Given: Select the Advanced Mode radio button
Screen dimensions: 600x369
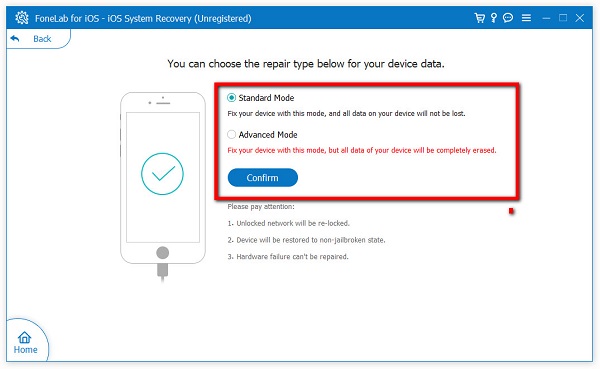Looking at the screenshot, I should point(231,134).
